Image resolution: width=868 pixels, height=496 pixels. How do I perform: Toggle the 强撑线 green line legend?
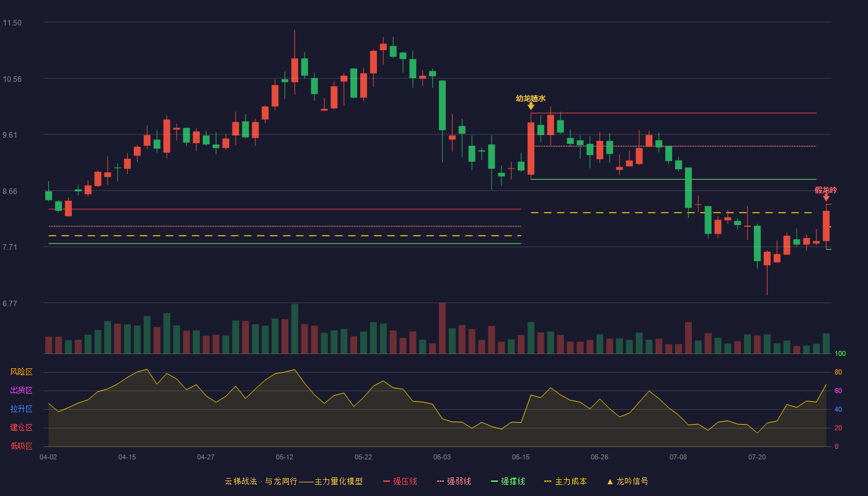click(x=508, y=481)
